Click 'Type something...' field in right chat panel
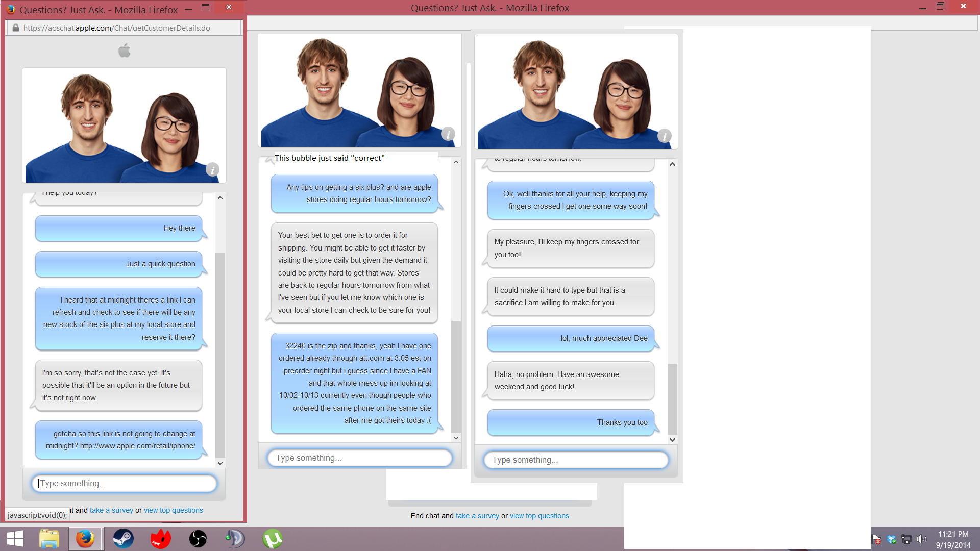Viewport: 980px width, 551px height. pos(575,460)
